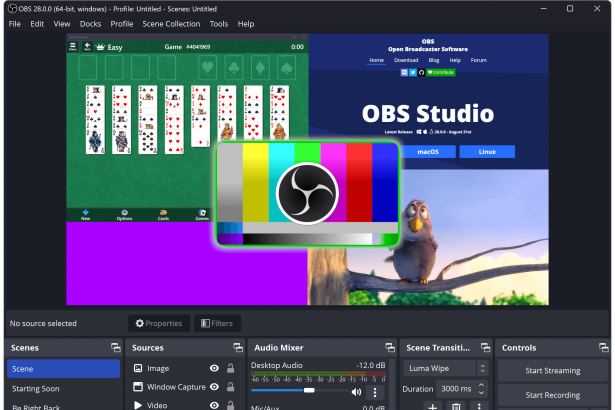
Task: Open the Filters button for sources
Action: [217, 323]
